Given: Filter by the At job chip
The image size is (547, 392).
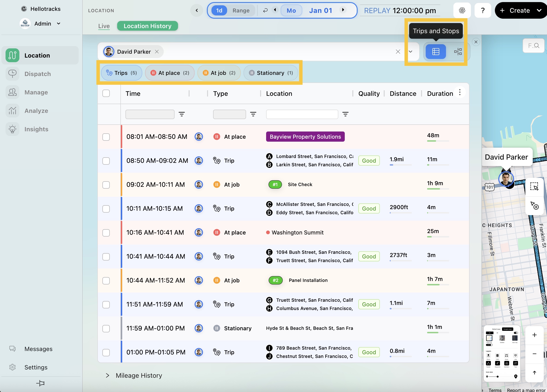Looking at the screenshot, I should pyautogui.click(x=219, y=73).
